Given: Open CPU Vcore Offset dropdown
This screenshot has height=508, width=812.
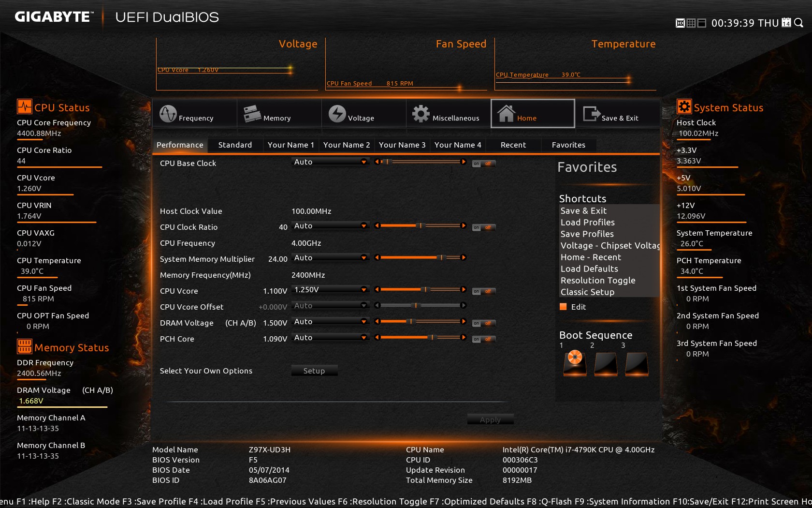Looking at the screenshot, I should [330, 306].
